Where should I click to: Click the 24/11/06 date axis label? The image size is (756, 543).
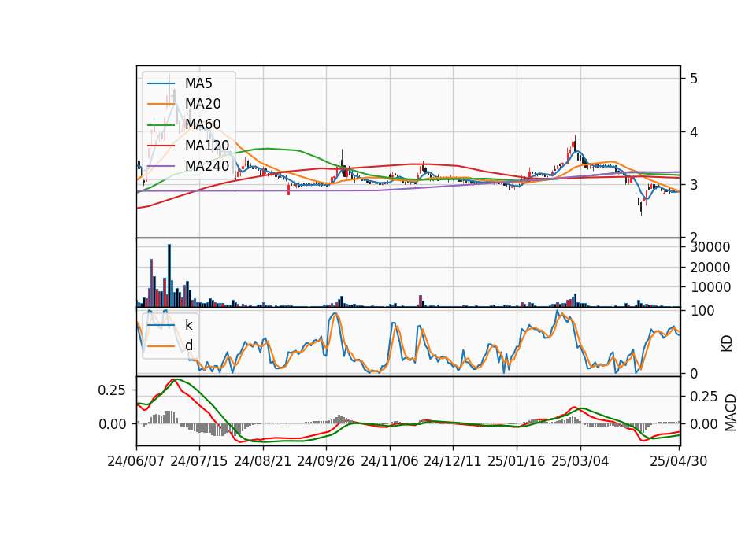click(390, 461)
